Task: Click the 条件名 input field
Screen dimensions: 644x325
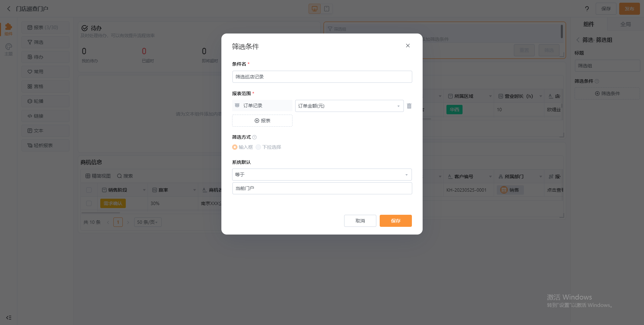Action: (x=322, y=77)
